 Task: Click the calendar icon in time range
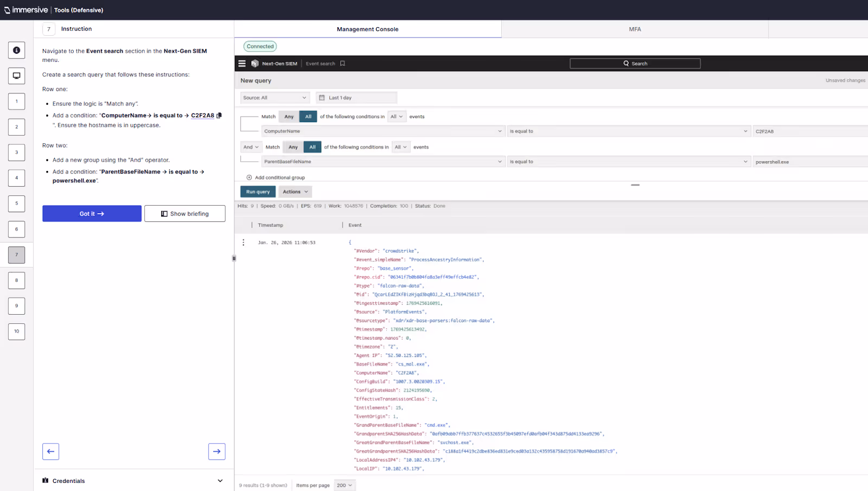(x=322, y=98)
